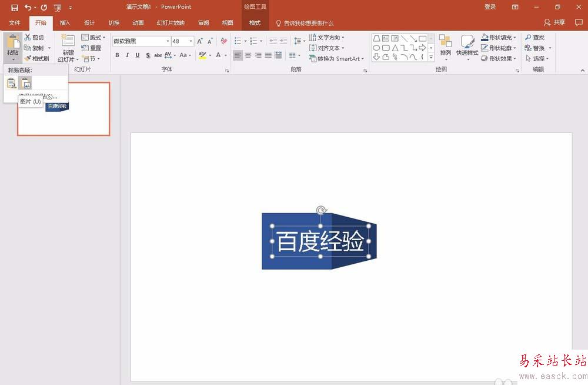This screenshot has width=588, height=385.
Task: Click the Copy (复制) command
Action: click(x=34, y=48)
